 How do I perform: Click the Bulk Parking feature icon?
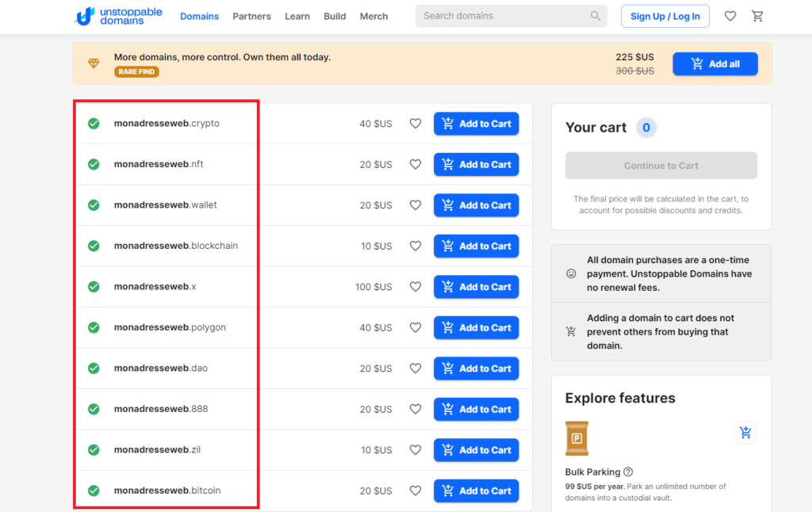576,438
